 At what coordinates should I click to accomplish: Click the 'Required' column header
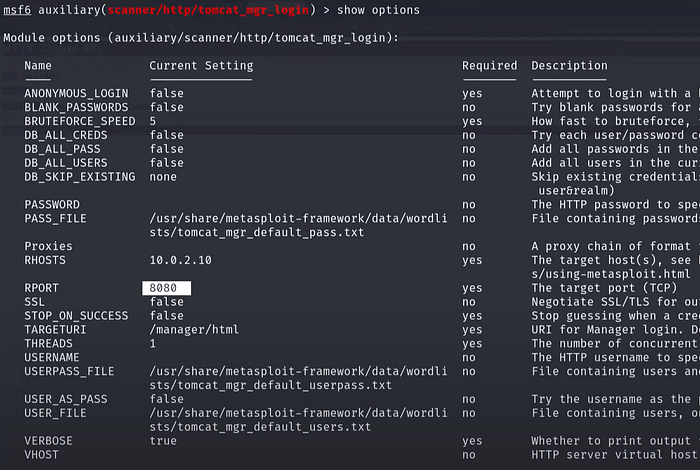point(490,66)
